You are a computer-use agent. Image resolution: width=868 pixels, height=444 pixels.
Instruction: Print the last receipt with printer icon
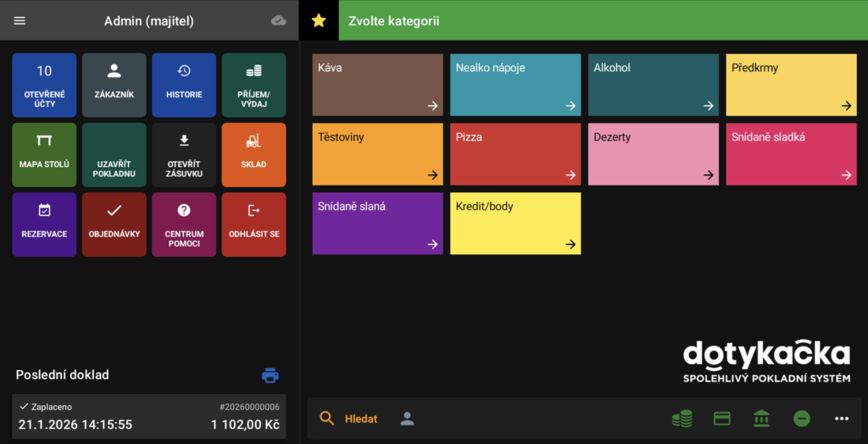[x=270, y=375]
